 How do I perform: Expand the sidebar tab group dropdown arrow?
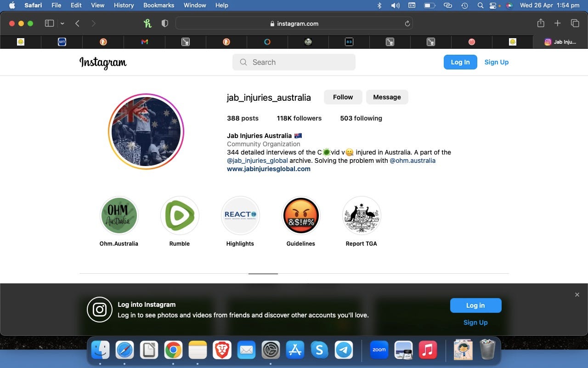pos(62,23)
